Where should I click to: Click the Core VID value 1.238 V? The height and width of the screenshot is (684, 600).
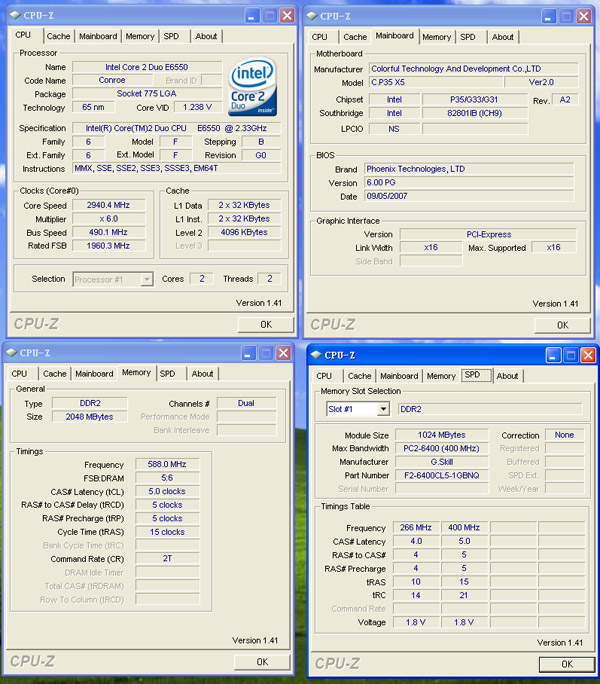198,107
